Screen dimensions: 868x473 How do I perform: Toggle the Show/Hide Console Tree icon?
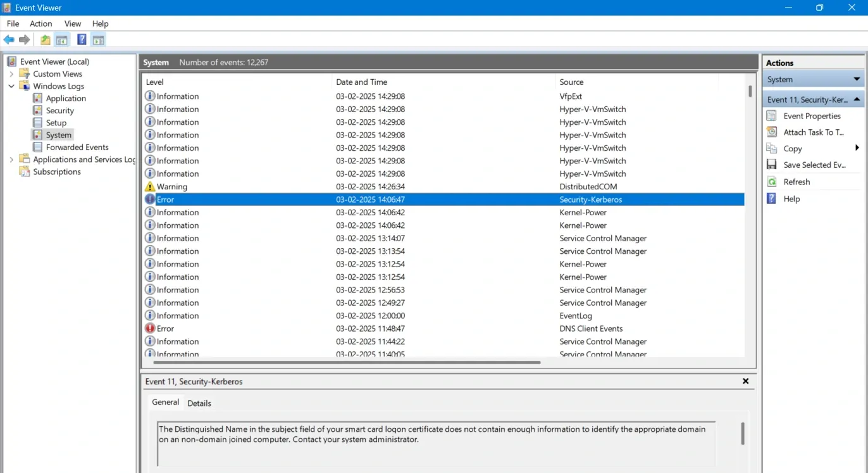click(x=62, y=40)
